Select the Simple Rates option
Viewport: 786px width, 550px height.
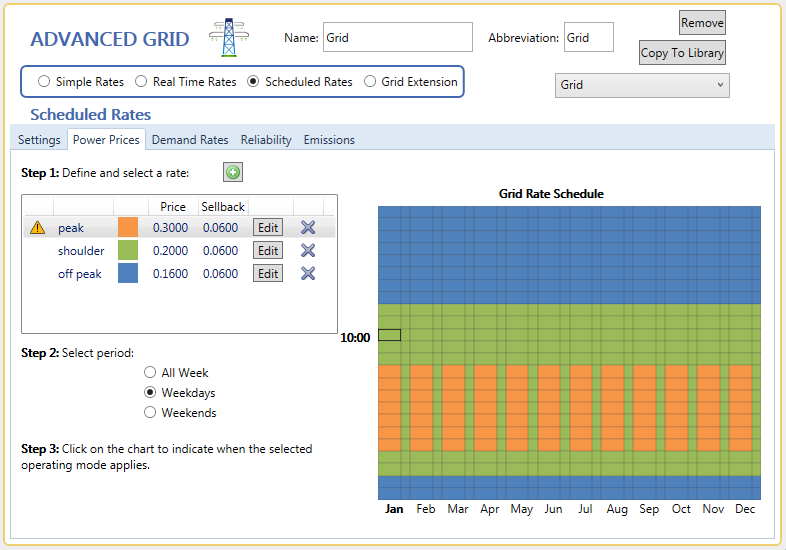(44, 82)
